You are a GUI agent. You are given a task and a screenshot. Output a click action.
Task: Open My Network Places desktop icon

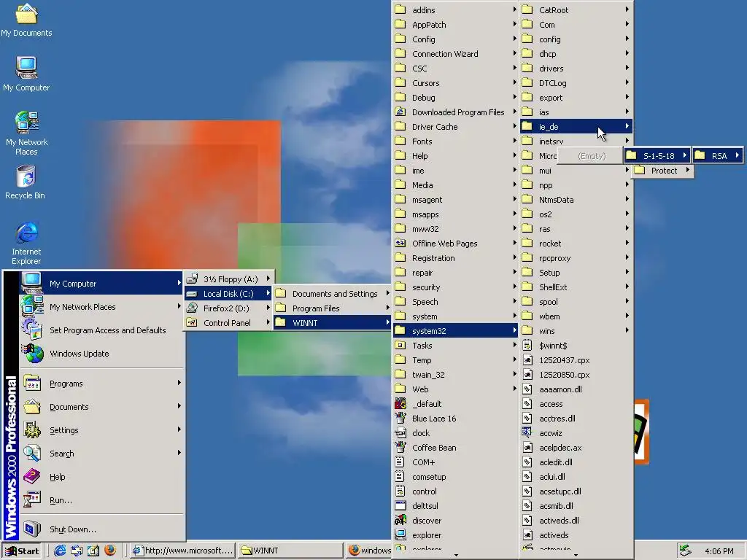click(x=27, y=133)
